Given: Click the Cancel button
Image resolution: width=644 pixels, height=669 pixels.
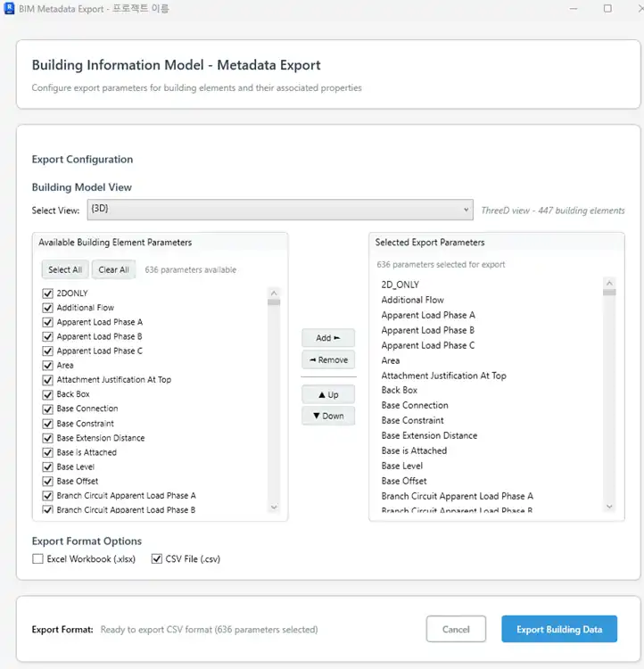Looking at the screenshot, I should coord(456,629).
